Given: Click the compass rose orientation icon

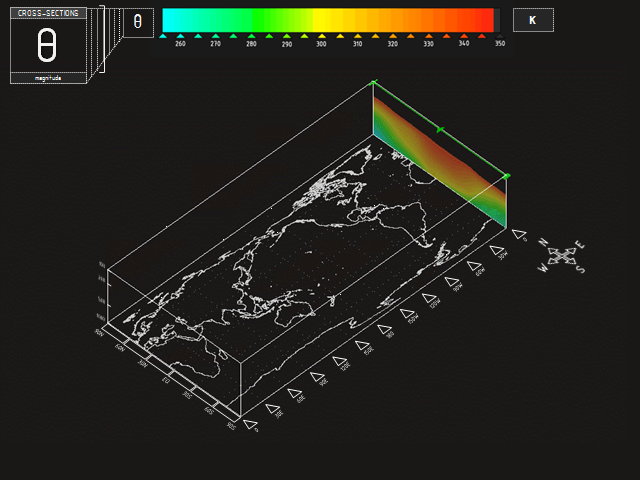Looking at the screenshot, I should tap(563, 256).
